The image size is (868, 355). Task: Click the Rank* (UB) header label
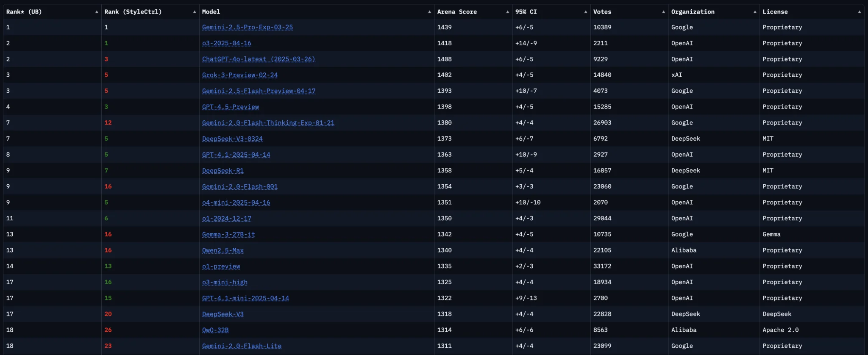24,12
